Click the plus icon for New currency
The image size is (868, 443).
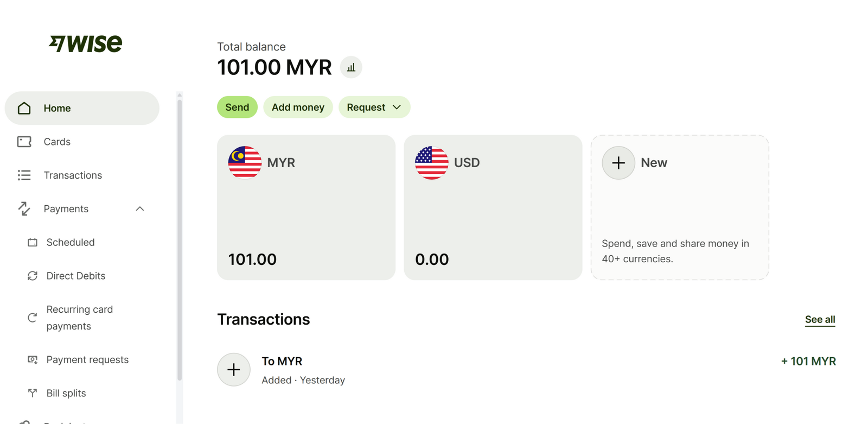pyautogui.click(x=618, y=162)
